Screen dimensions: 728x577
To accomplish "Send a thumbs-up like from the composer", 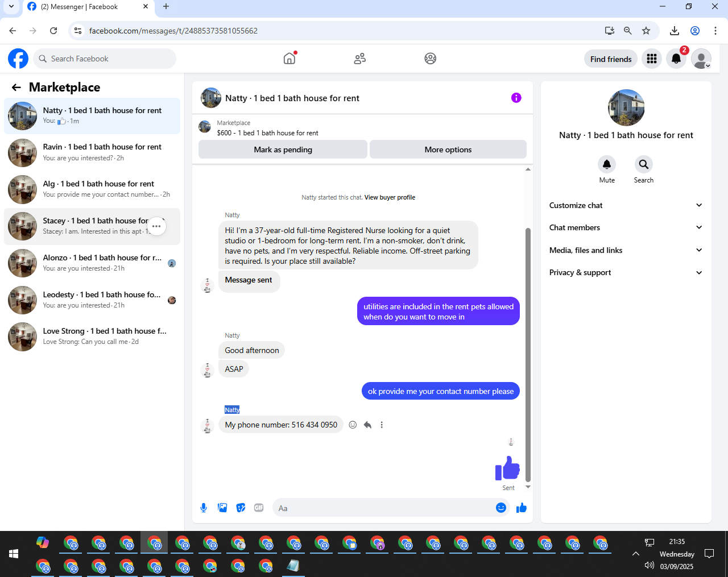I will pyautogui.click(x=522, y=508).
